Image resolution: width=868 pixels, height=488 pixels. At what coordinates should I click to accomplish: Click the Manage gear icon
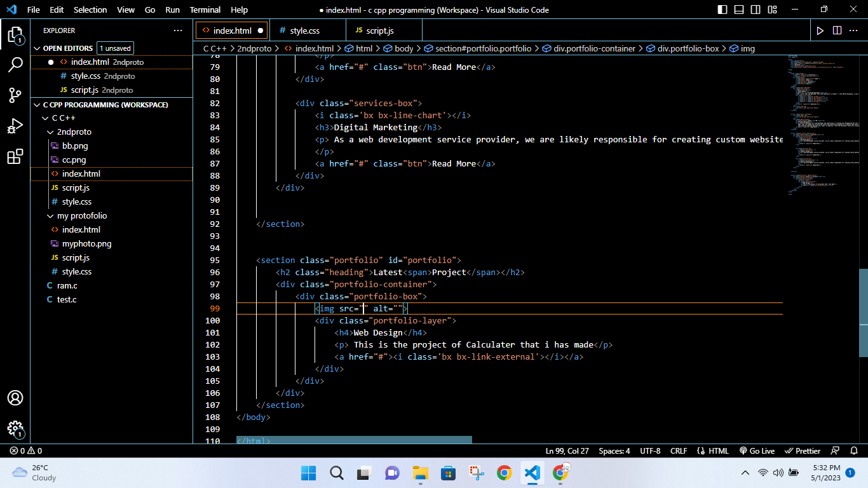click(15, 428)
